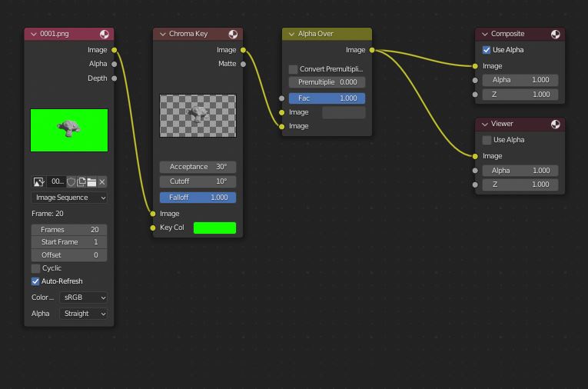This screenshot has width=588, height=389.
Task: Open the sRGB color space dropdown
Action: pyautogui.click(x=83, y=298)
